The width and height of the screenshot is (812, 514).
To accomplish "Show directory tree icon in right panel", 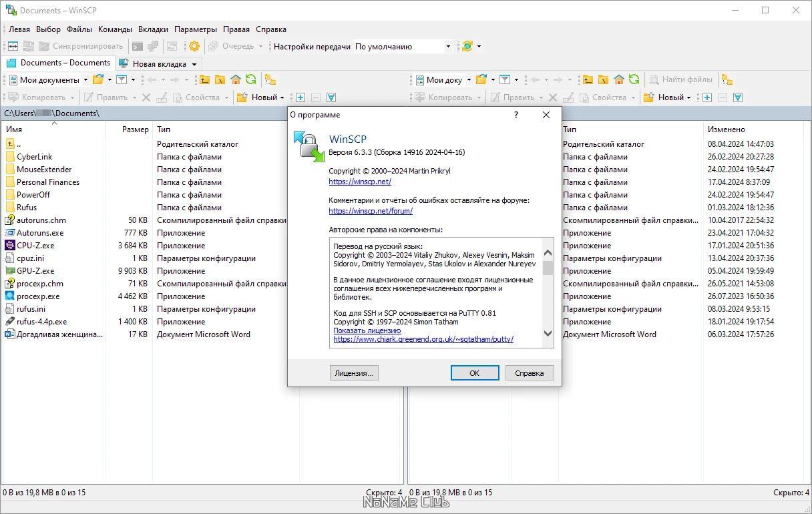I will [x=727, y=79].
